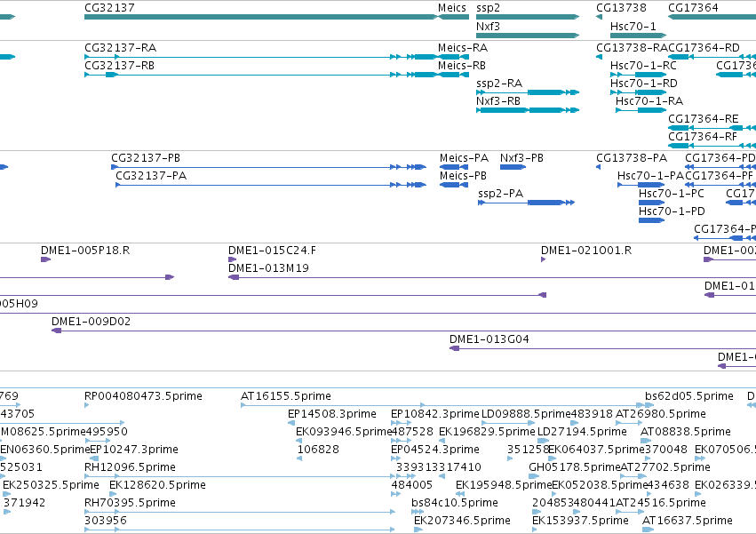Screen dimensions: 756x534
Task: Select BAC clone DME1-013G04
Action: (602, 348)
